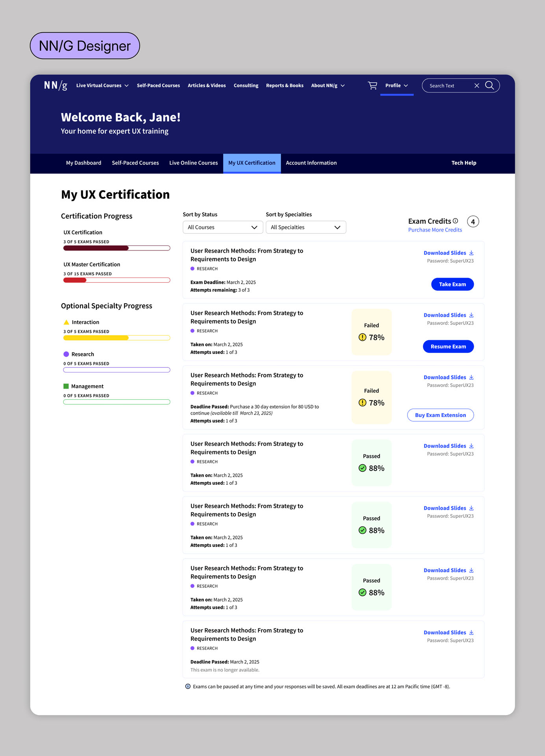Open the All Courses status dropdown
Screen dimensions: 545x756
[x=222, y=227]
